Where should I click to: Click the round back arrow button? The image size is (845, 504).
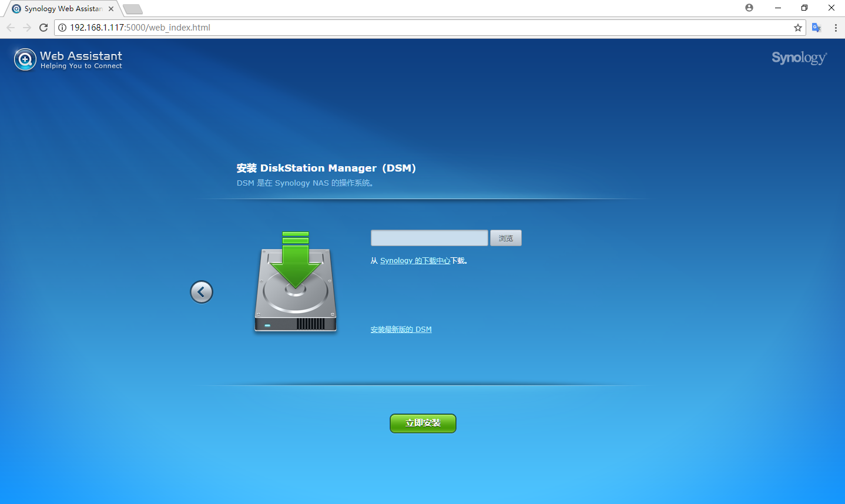tap(202, 292)
